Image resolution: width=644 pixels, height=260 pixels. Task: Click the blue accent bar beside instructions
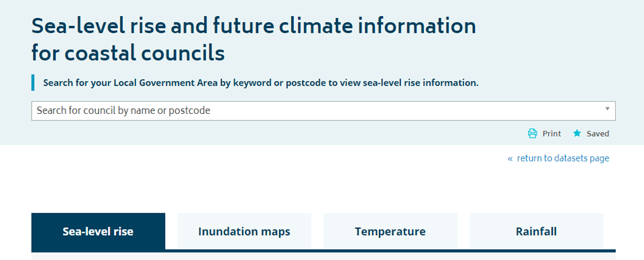pyautogui.click(x=33, y=82)
